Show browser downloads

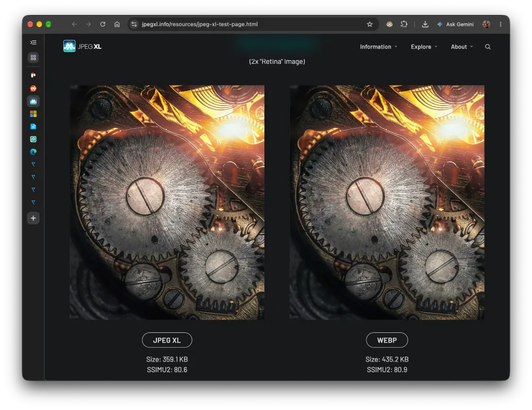(x=425, y=24)
